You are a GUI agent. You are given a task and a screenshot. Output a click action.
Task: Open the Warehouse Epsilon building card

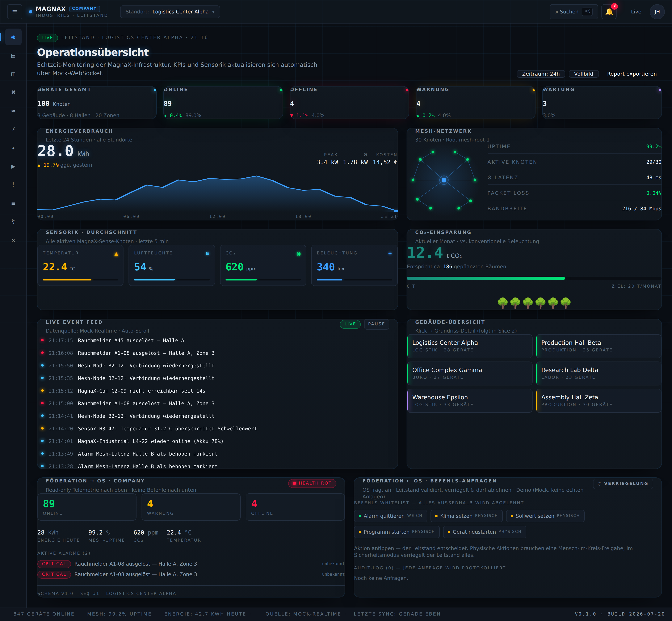(x=470, y=401)
